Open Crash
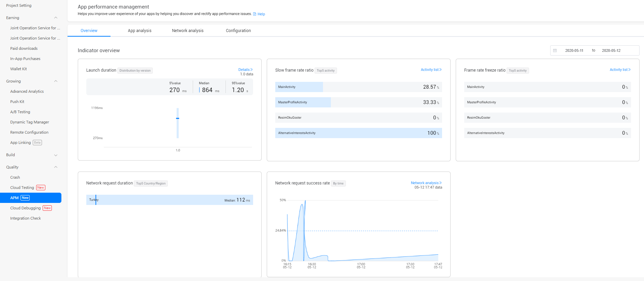644x281 pixels. 15,177
